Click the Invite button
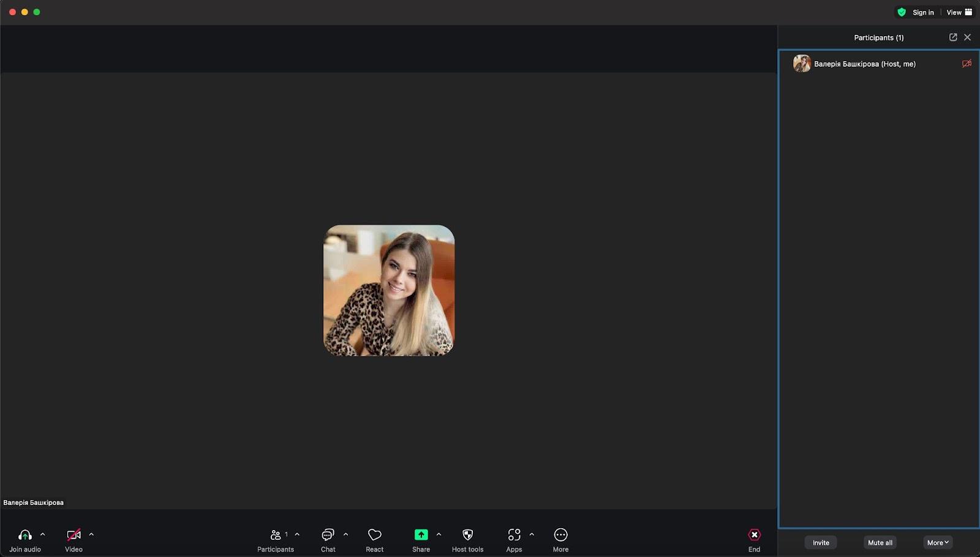Image resolution: width=980 pixels, height=557 pixels. click(x=821, y=543)
